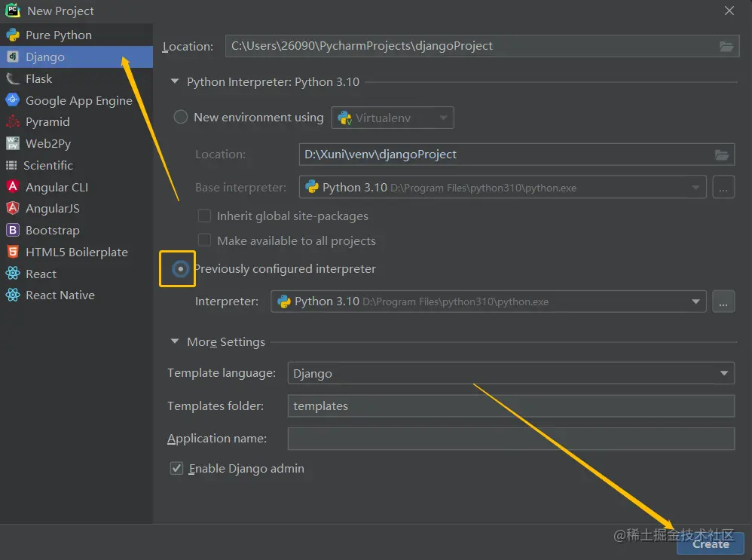This screenshot has width=752, height=560.
Task: Pick React Native project type
Action: (x=76, y=295)
